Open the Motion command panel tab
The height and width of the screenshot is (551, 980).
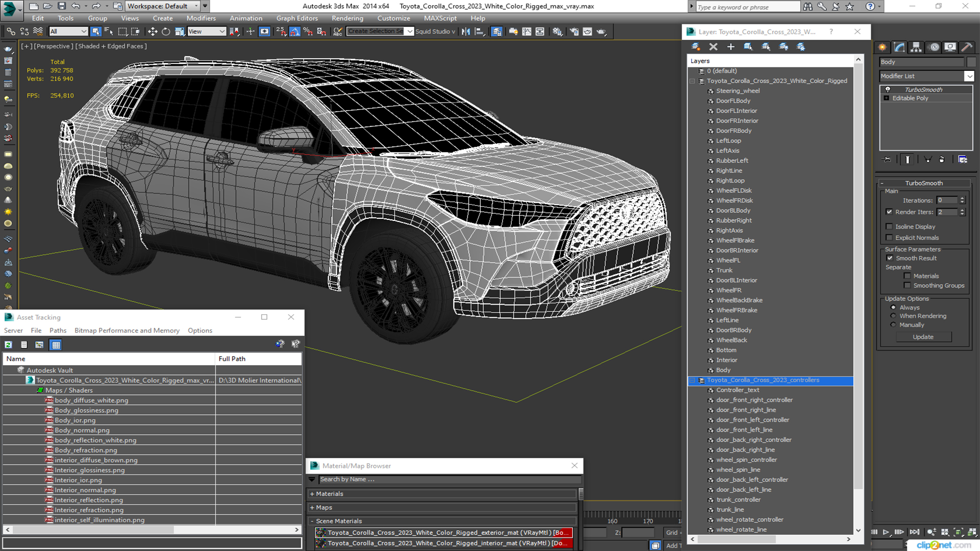click(x=934, y=47)
